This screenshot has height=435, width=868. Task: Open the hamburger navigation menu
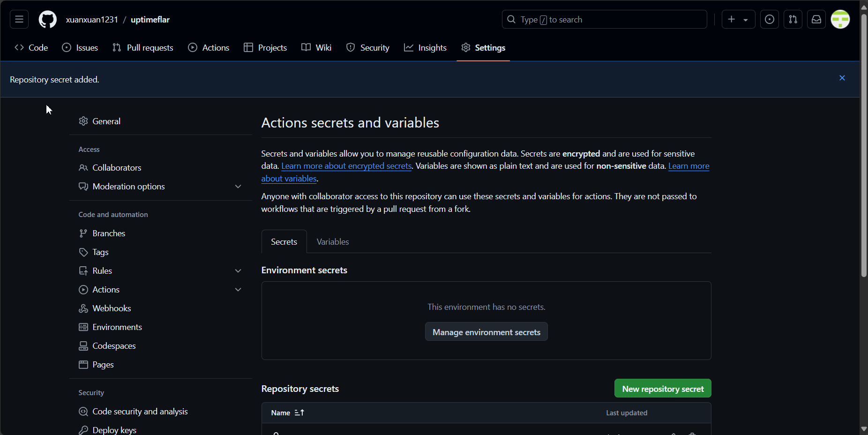pyautogui.click(x=19, y=19)
